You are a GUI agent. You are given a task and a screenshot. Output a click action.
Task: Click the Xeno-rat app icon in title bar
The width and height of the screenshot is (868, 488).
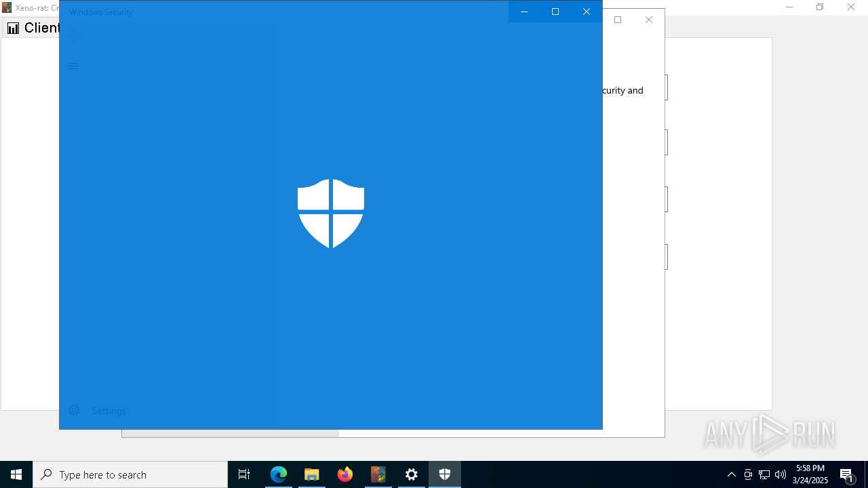tap(7, 7)
